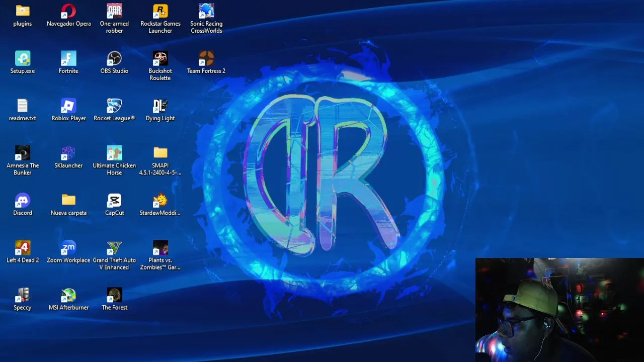Open the Rocket League shortcut
This screenshot has width=644, height=362.
(114, 106)
